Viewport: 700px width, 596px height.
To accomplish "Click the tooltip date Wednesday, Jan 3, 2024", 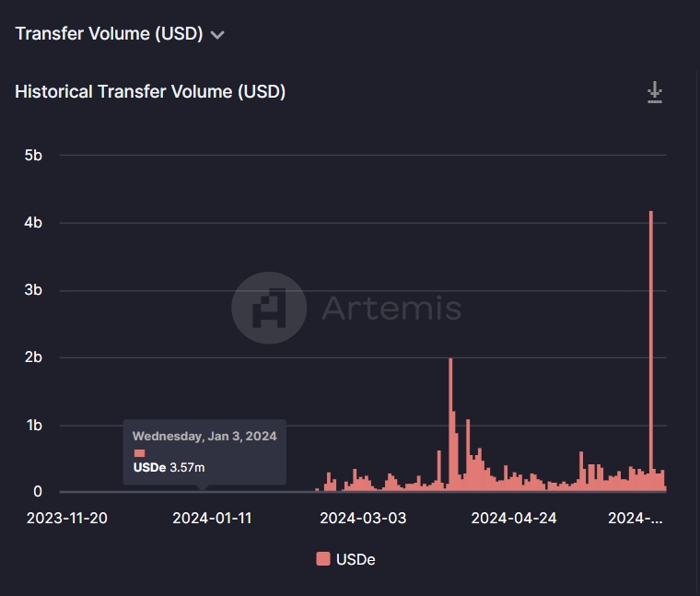I will pos(204,436).
